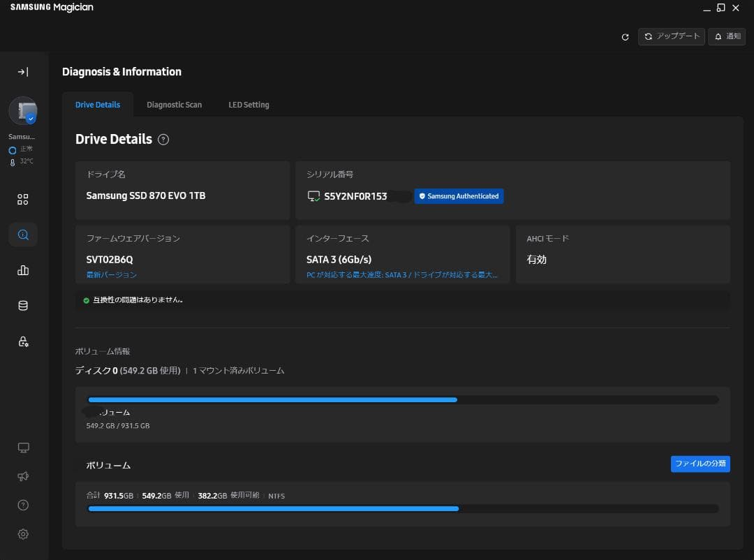Click the PC が対応する最大速度 link
The height and width of the screenshot is (560, 754).
tap(402, 274)
